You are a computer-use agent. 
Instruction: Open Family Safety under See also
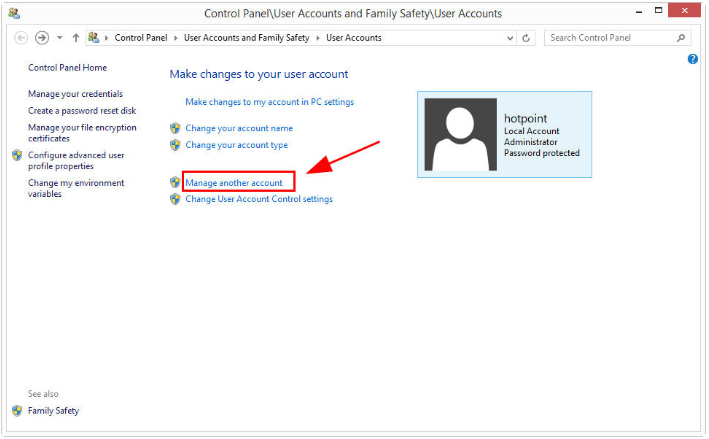point(53,411)
